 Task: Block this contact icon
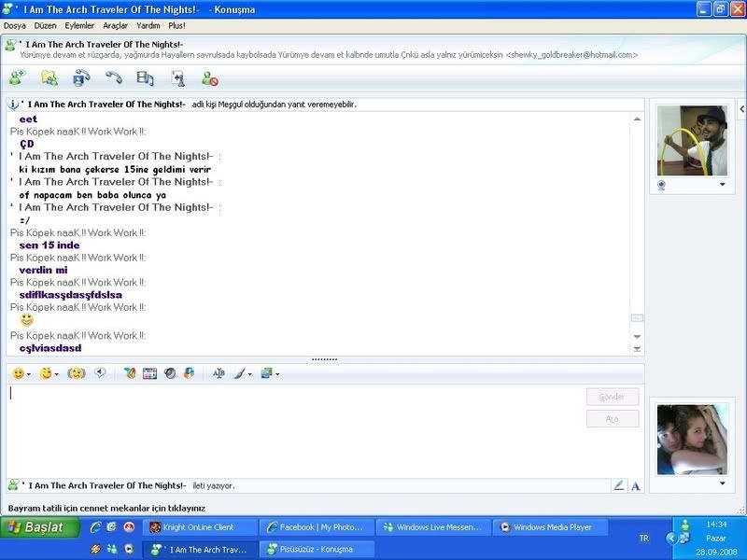pyautogui.click(x=209, y=78)
